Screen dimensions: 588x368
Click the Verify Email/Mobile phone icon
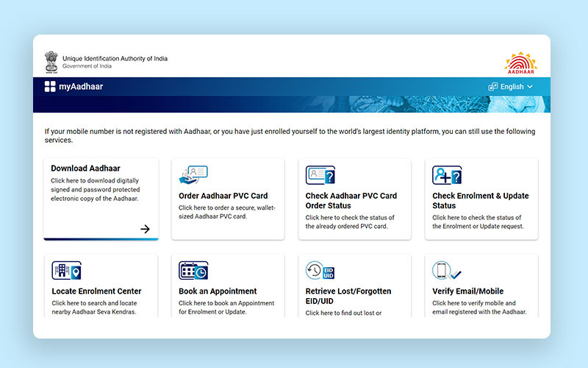(x=446, y=270)
